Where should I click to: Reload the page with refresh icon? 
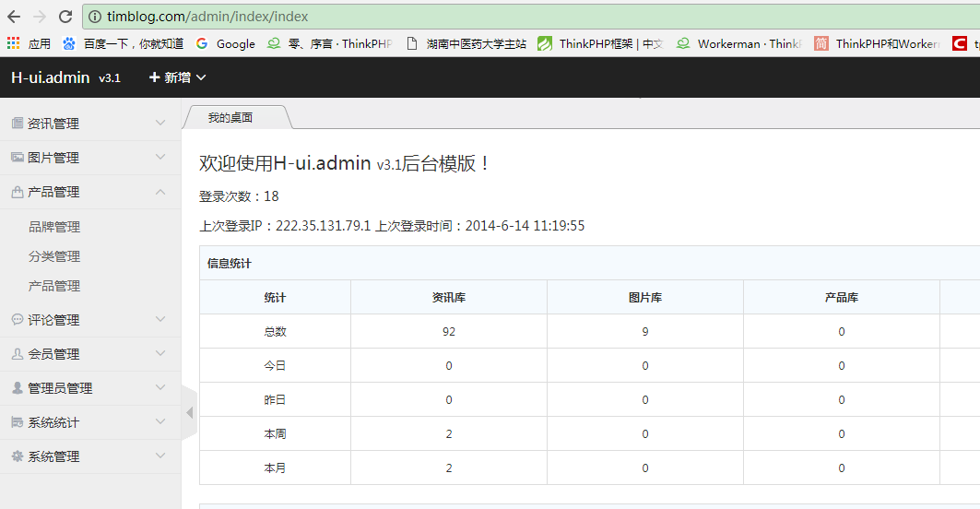point(65,17)
